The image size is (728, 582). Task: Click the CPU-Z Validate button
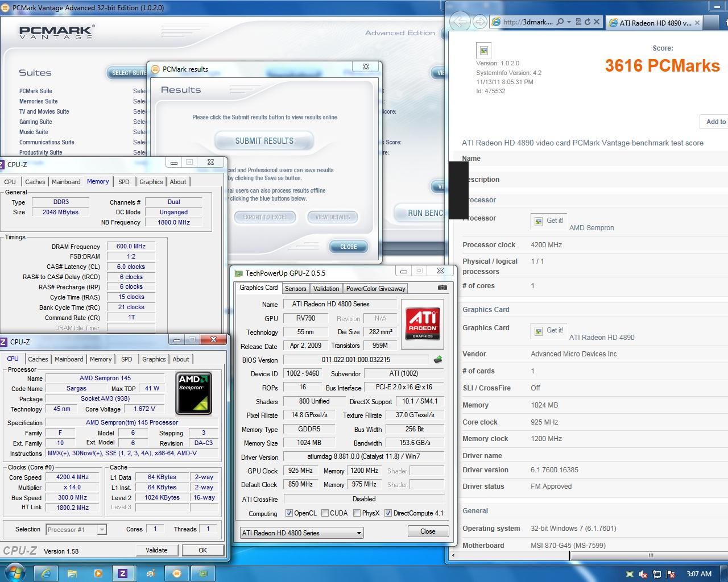tap(156, 550)
